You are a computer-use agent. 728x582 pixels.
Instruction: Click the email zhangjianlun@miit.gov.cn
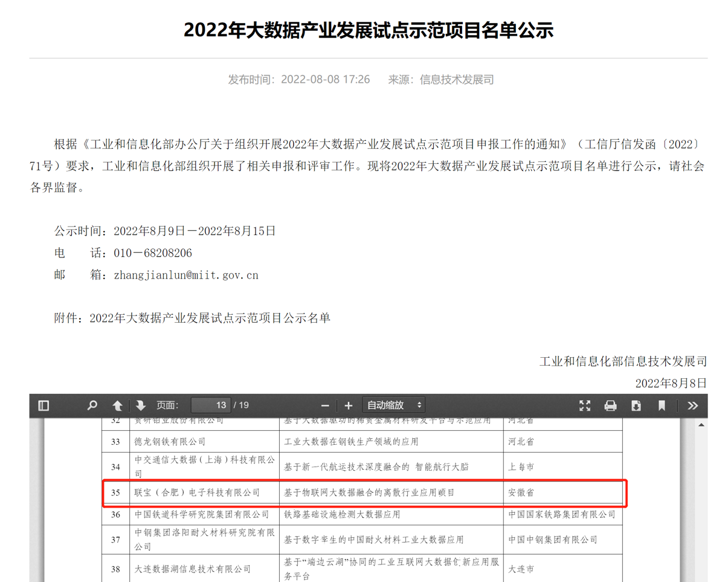185,275
